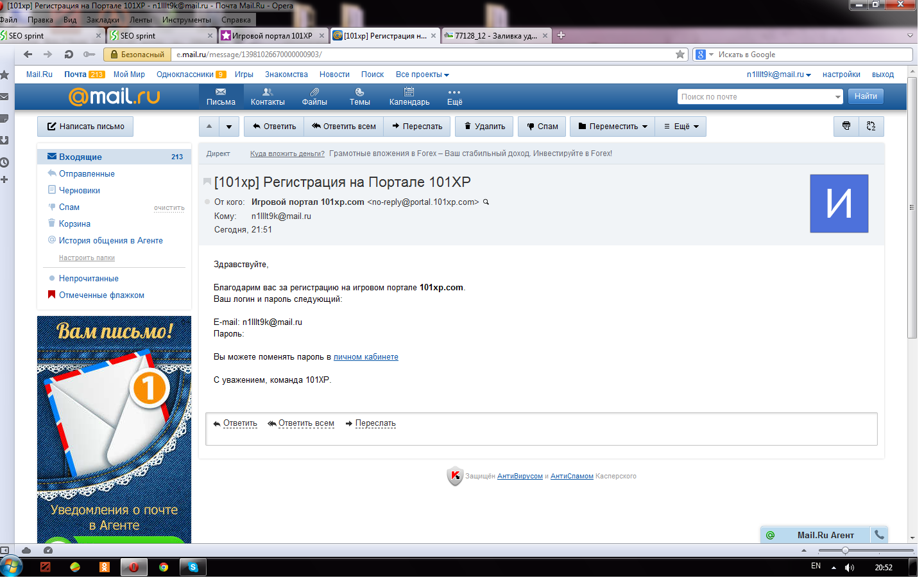Open the search engine selector next to Google field
The height and width of the screenshot is (578, 924).
click(704, 55)
